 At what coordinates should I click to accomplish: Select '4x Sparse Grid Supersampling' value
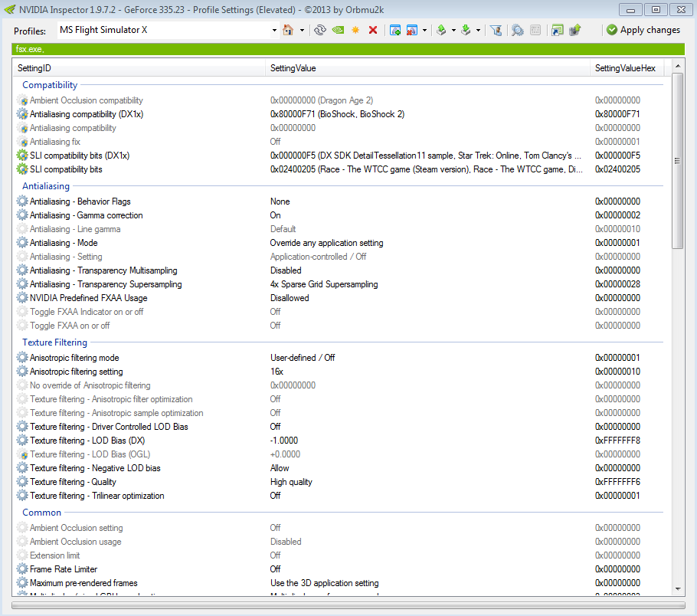pos(324,284)
